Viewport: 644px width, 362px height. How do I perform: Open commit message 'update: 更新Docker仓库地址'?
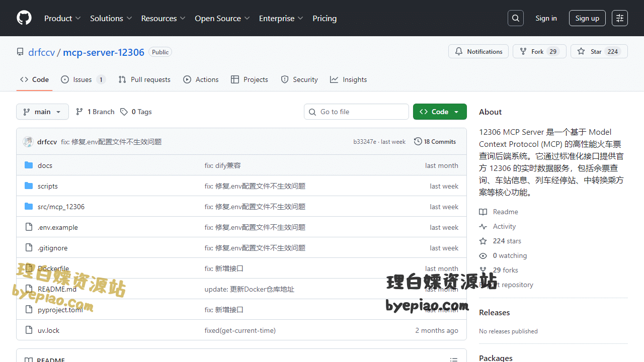tap(250, 289)
